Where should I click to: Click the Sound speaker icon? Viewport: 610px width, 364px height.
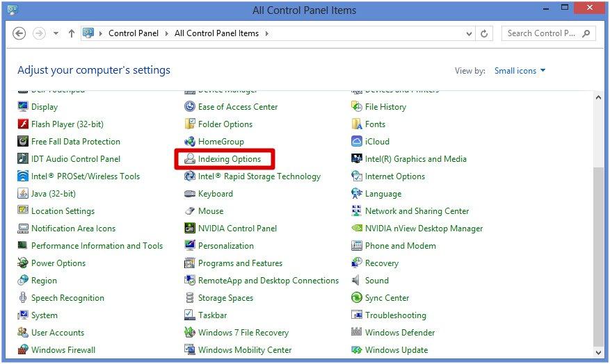[x=357, y=281]
